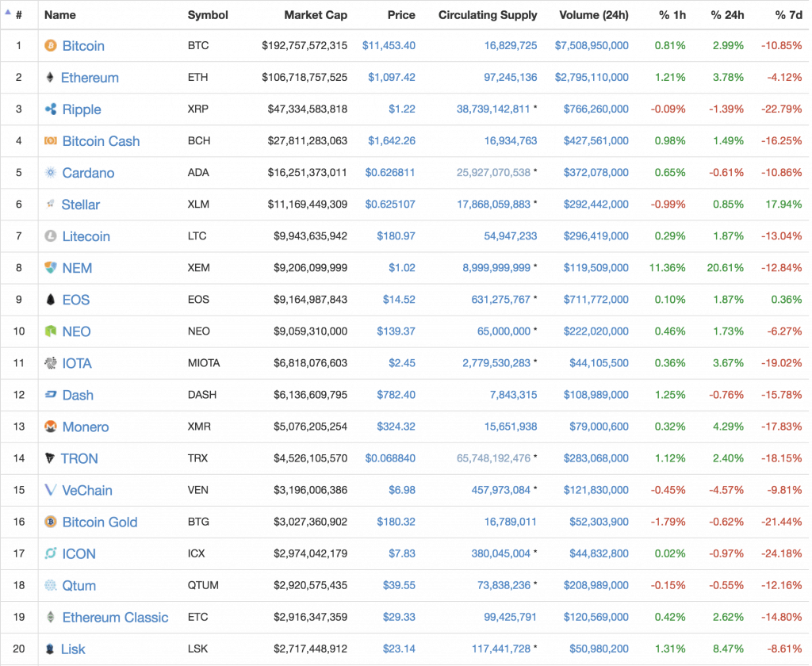This screenshot has height=666, width=812.
Task: Click Ethereum's price $1,097.42
Action: click(x=392, y=77)
